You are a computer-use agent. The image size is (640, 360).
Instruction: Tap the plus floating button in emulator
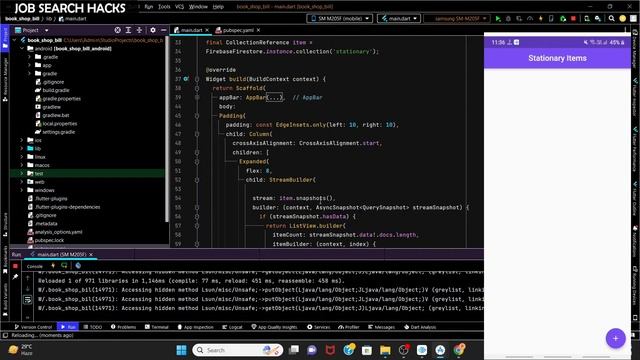616,338
